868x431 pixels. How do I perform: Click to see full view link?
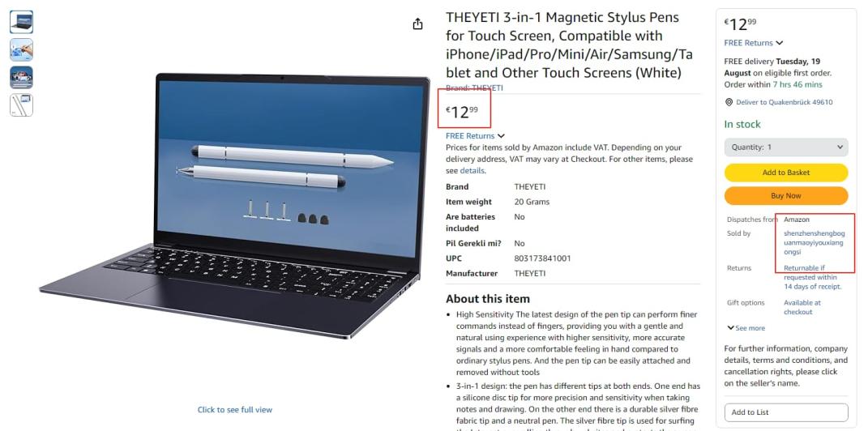pyautogui.click(x=235, y=410)
